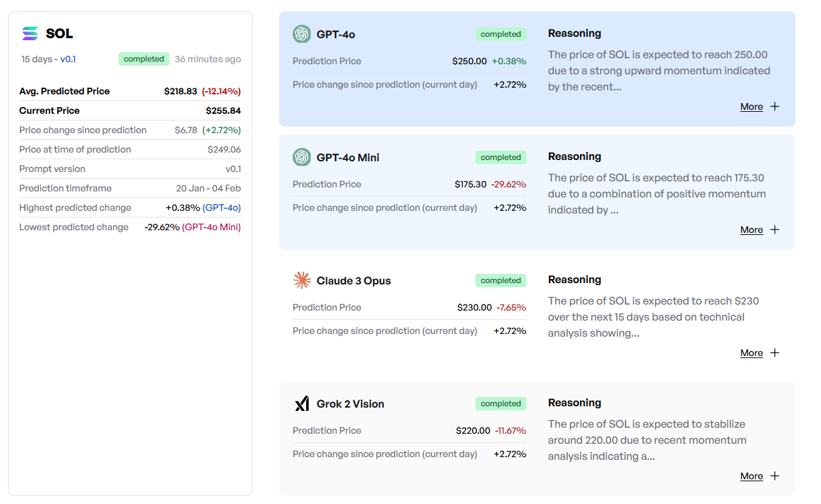Image resolution: width=821 pixels, height=504 pixels.
Task: Select the Claude 3 Opus model title
Action: point(354,280)
